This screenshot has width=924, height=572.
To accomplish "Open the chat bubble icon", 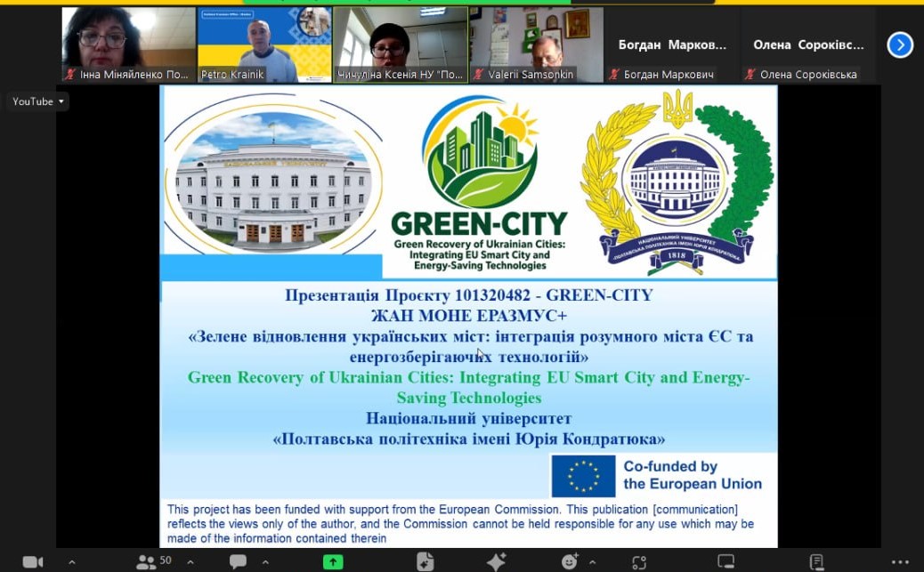I will click(x=238, y=561).
